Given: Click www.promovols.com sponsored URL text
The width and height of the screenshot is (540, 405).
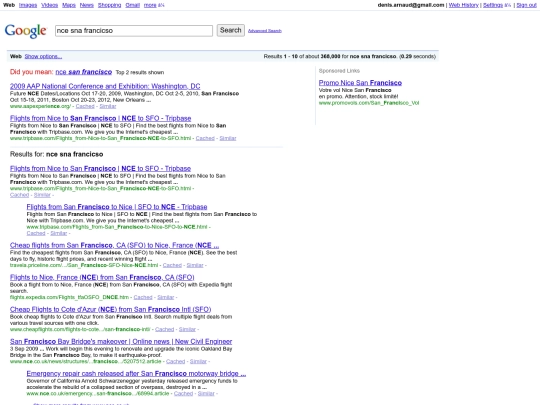Looking at the screenshot, I should click(369, 103).
